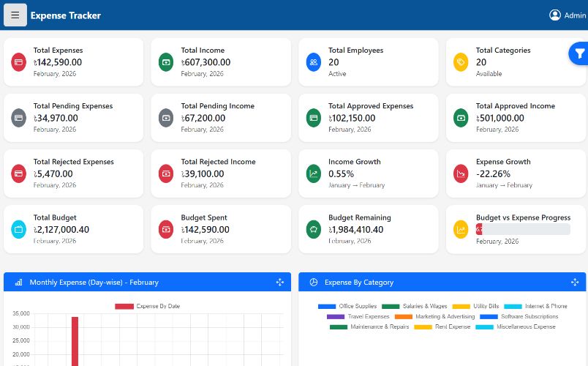This screenshot has height=366, width=588.
Task: Toggle Marketing & Advertising legend entry
Action: pos(434,316)
